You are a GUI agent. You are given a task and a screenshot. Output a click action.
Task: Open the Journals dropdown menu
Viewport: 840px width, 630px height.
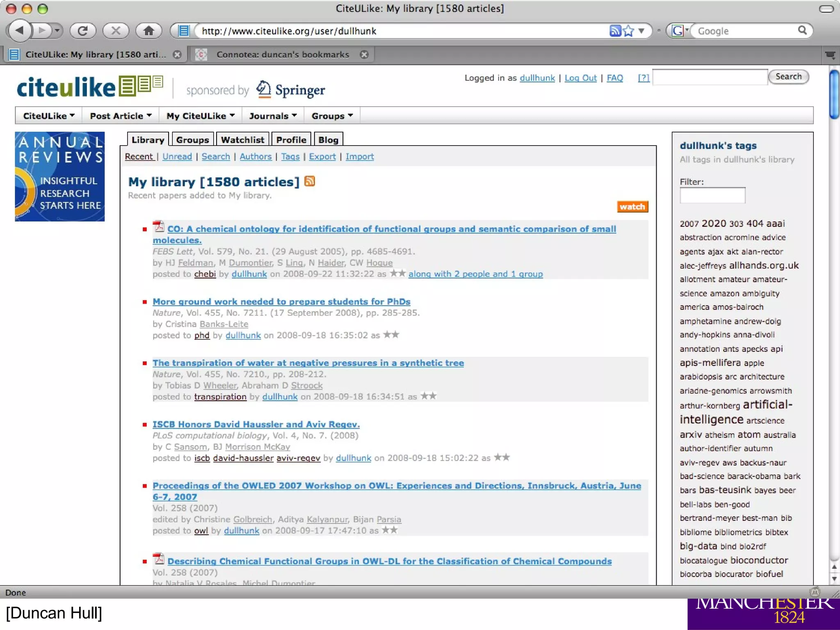(273, 116)
